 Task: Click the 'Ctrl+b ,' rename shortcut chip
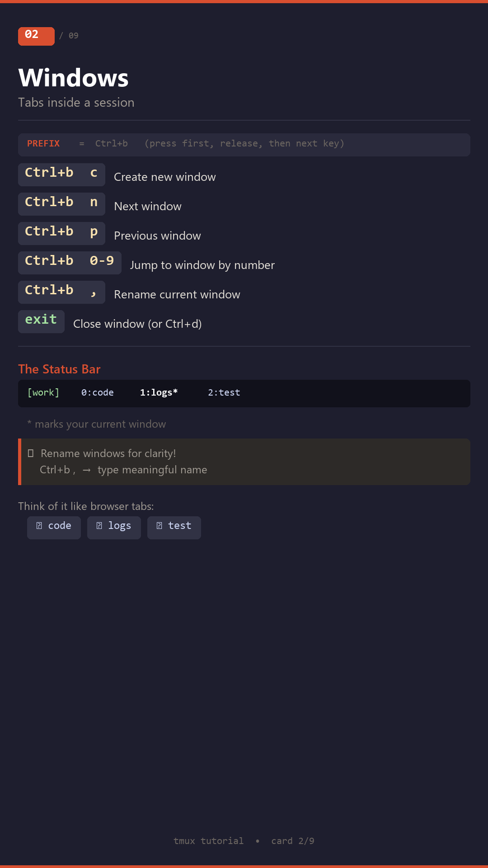[x=61, y=292]
